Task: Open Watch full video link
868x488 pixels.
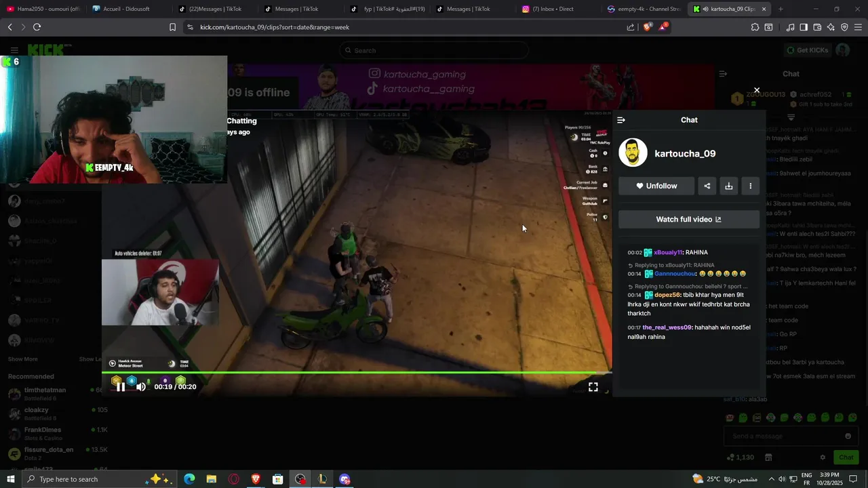Action: [x=689, y=220]
